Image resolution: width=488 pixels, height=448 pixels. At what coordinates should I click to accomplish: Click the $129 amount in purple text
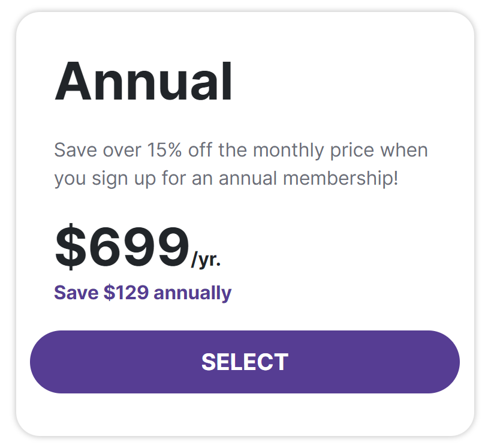click(x=126, y=293)
